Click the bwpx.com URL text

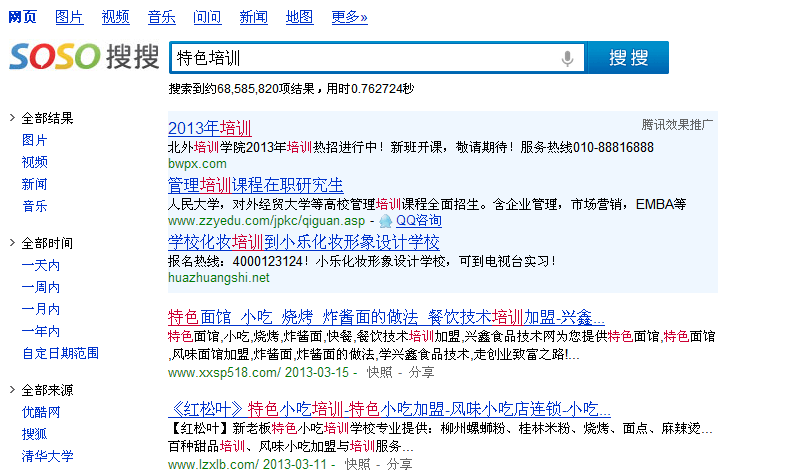pyautogui.click(x=197, y=164)
